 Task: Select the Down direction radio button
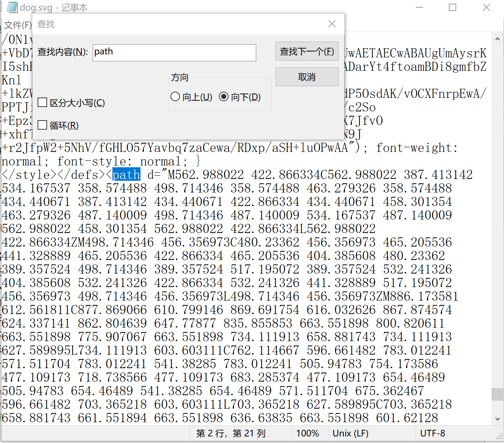224,96
